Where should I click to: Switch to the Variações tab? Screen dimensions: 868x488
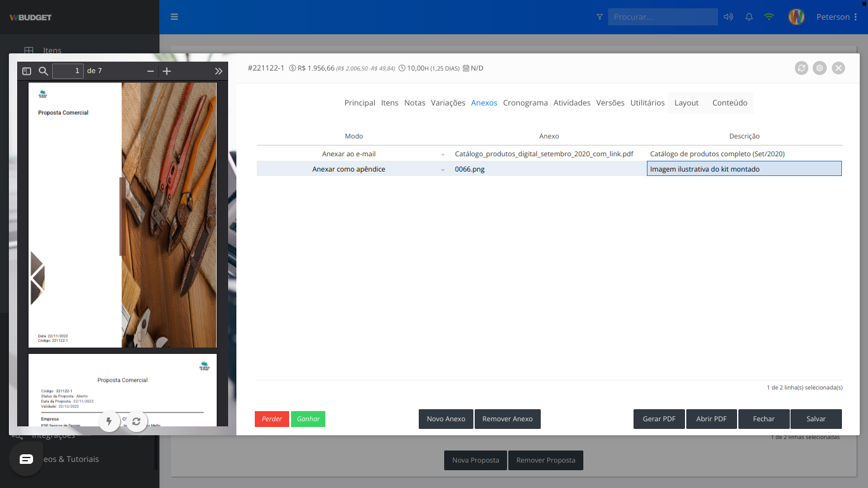(448, 103)
